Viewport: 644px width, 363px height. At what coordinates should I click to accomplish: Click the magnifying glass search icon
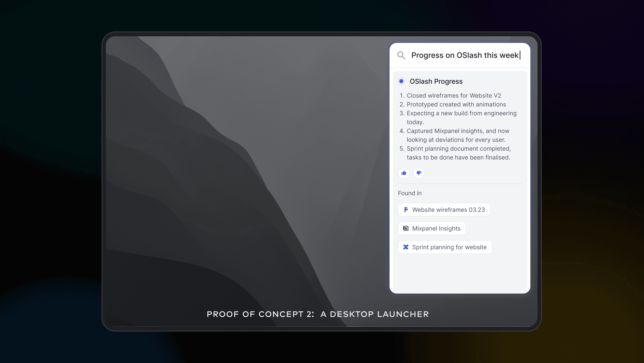pyautogui.click(x=401, y=55)
